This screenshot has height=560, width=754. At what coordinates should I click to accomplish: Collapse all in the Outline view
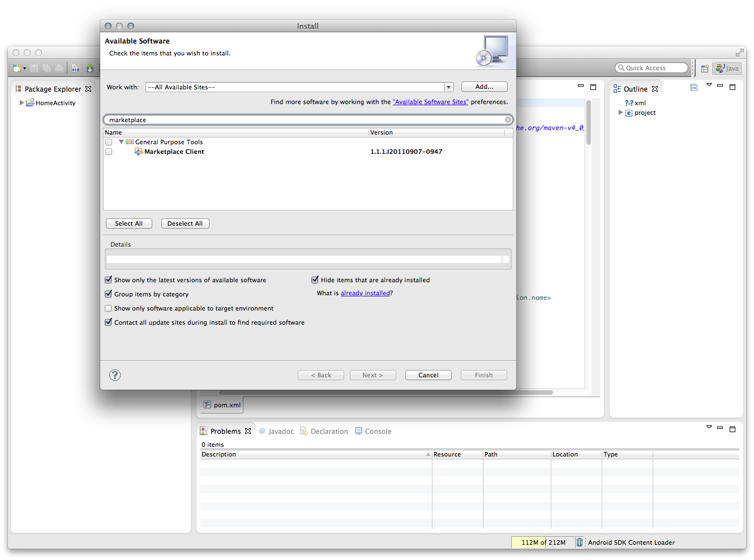(693, 88)
